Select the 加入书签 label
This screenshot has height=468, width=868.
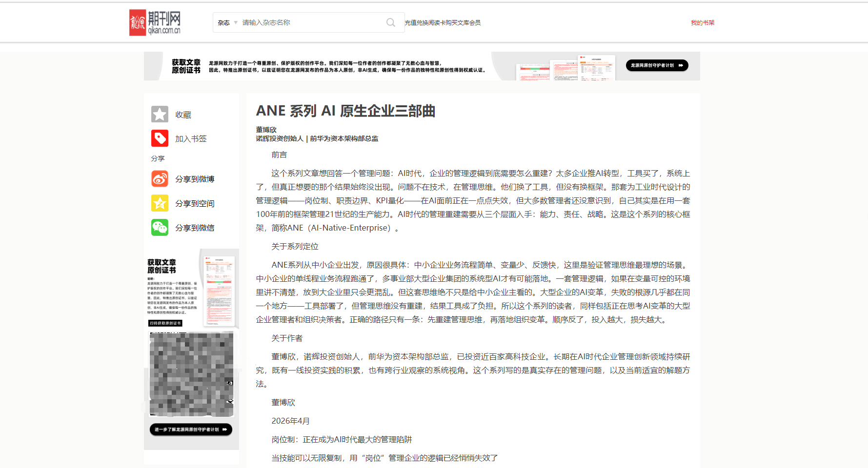click(191, 139)
